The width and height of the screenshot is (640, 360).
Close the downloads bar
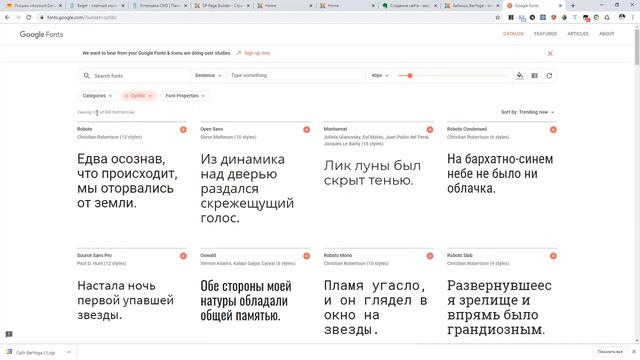click(634, 352)
